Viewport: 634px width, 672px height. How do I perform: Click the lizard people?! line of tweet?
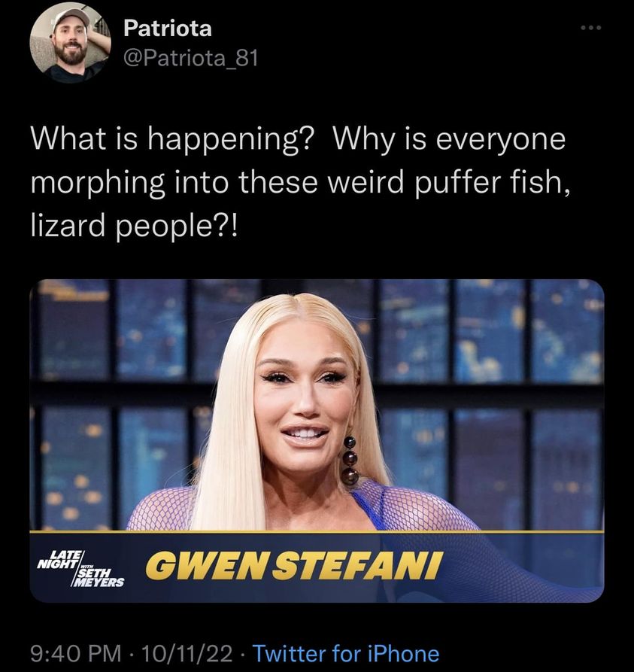coord(133,227)
